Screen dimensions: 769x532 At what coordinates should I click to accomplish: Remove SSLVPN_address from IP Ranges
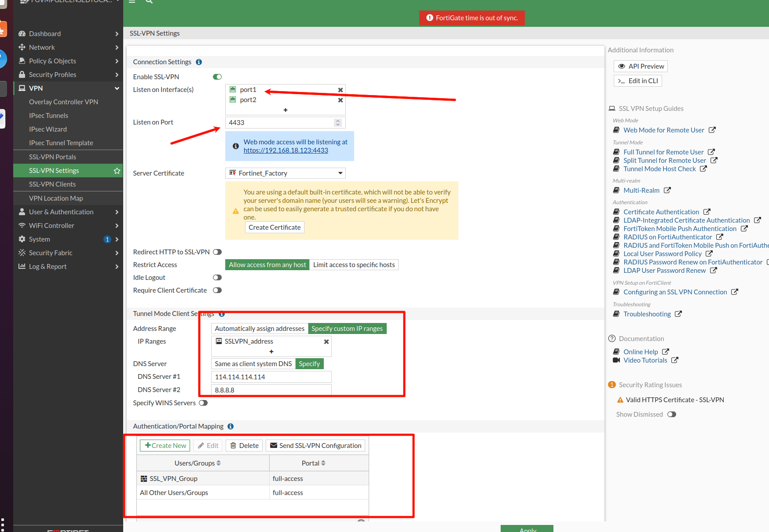pyautogui.click(x=326, y=341)
